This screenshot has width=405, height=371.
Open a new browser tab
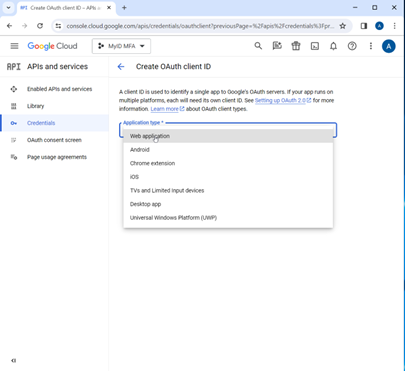[124, 8]
